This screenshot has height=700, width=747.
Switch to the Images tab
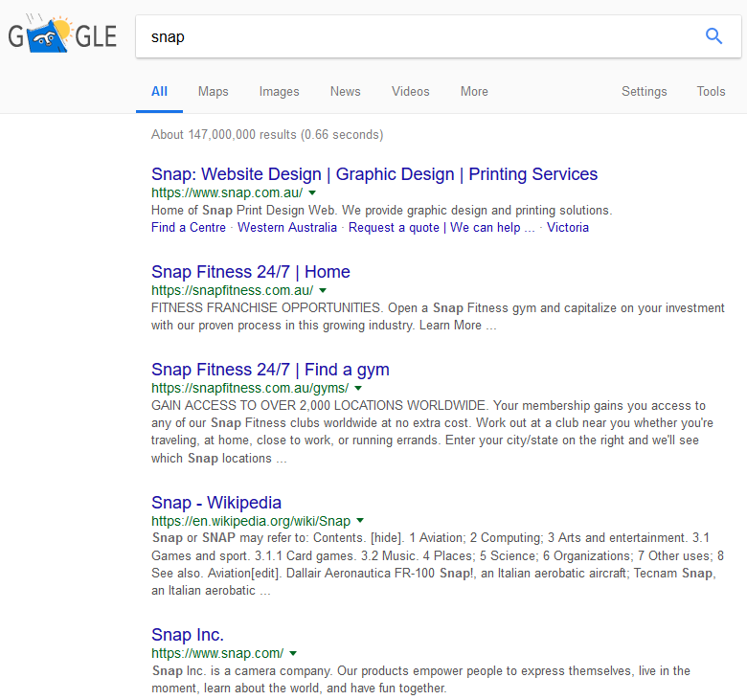coord(280,92)
